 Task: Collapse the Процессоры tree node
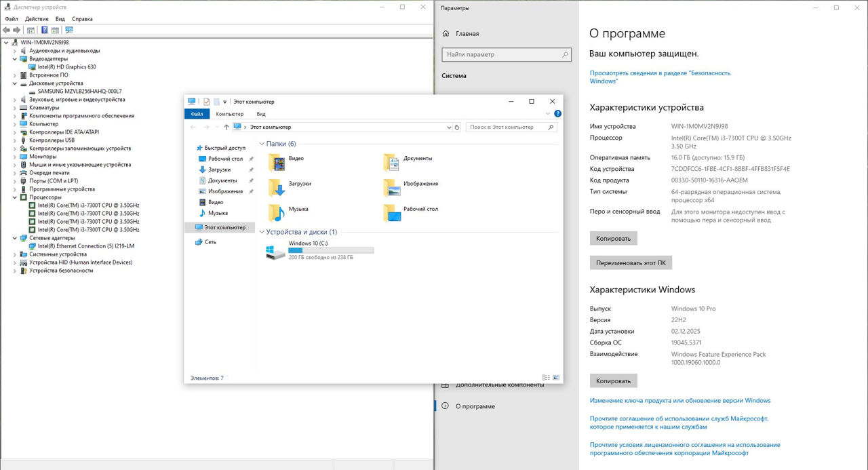15,197
